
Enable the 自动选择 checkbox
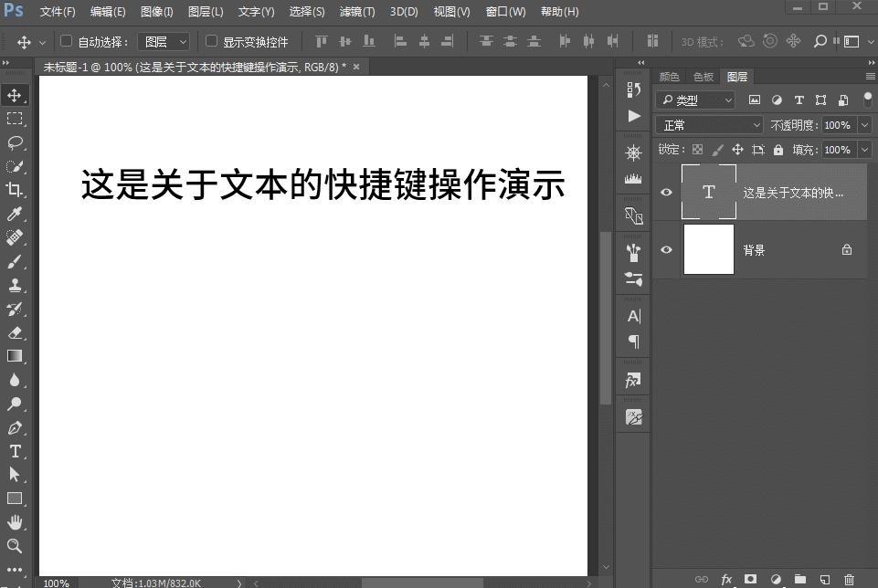tap(65, 41)
